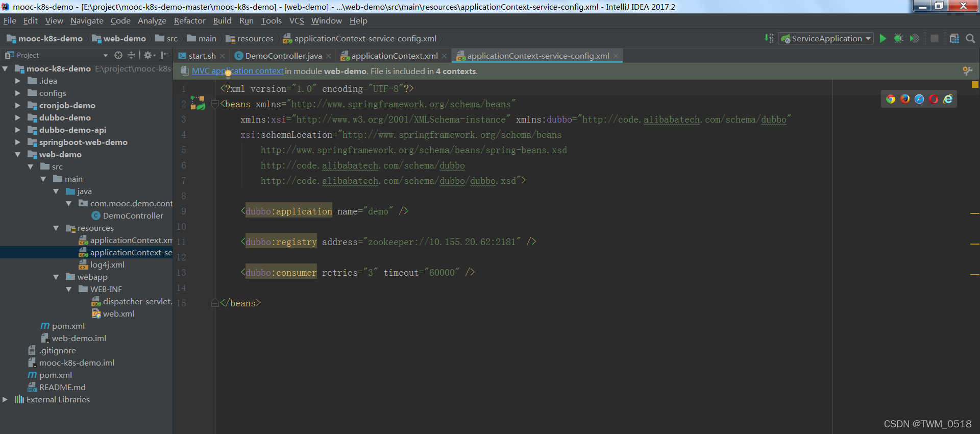Click the Make Project build icon
Screen dimensions: 980x434
pos(769,38)
